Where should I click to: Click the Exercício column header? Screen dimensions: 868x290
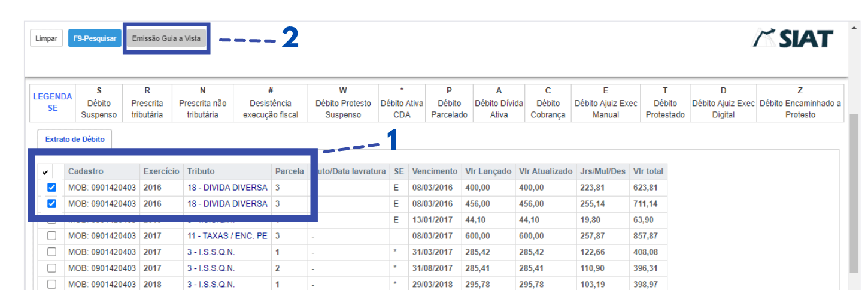click(x=162, y=171)
